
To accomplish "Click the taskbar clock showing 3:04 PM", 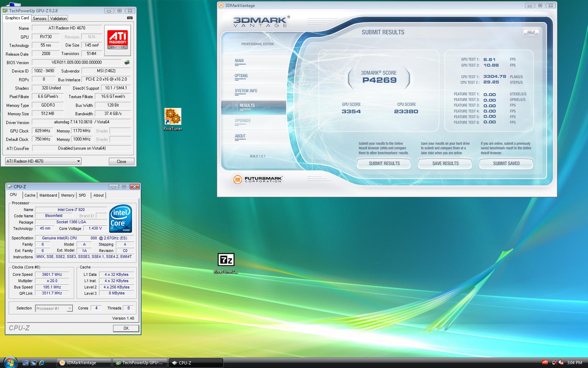I will click(574, 363).
